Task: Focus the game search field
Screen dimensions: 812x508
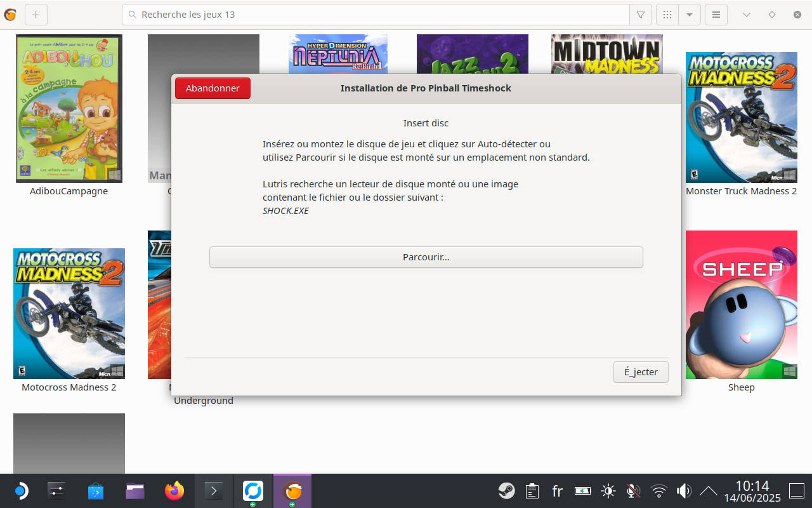Action: 376,14
